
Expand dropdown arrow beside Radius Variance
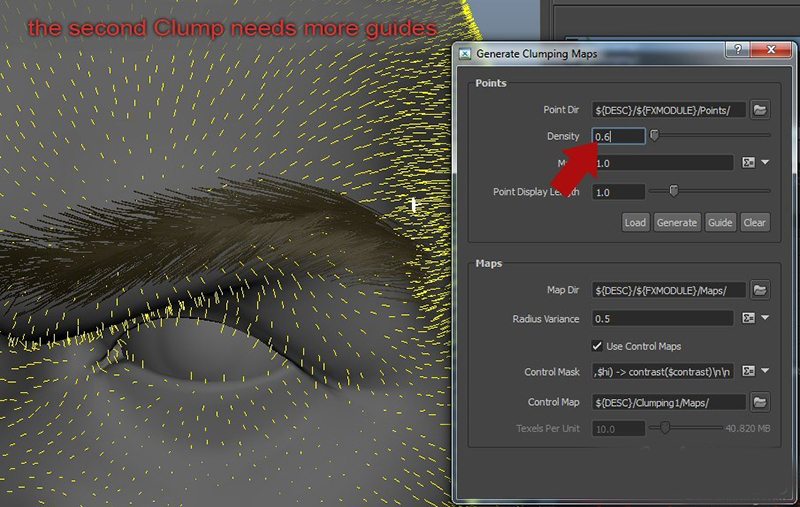[765, 317]
